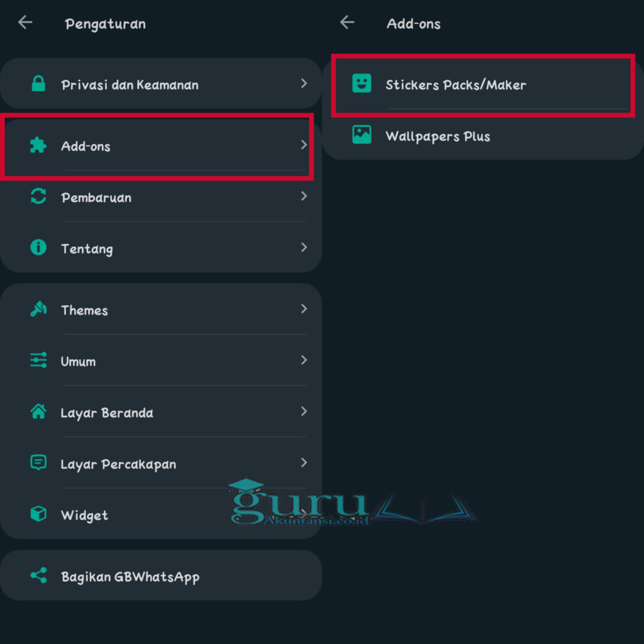Expand the Privasi dan Keamanan chevron

(x=304, y=84)
